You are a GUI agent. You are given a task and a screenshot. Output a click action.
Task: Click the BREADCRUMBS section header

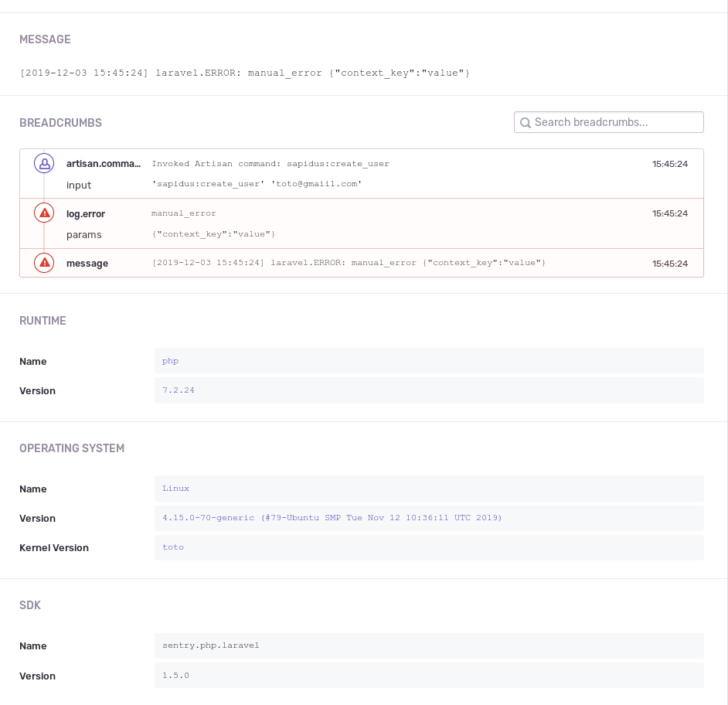pyautogui.click(x=60, y=123)
